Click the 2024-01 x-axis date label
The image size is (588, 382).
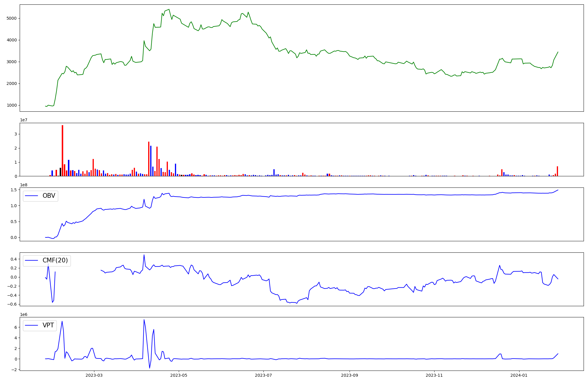point(519,375)
